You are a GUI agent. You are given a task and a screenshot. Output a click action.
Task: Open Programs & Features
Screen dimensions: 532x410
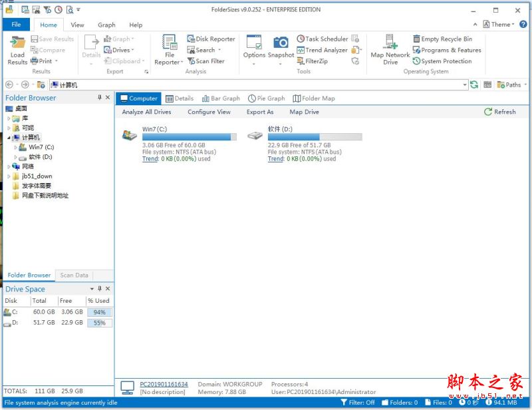point(447,50)
